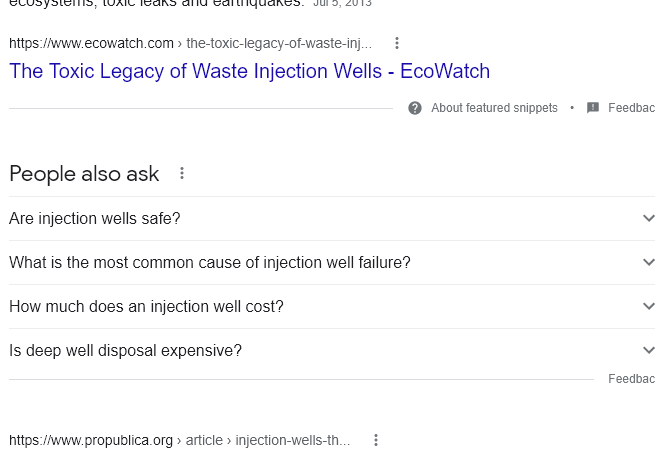Open The Toxic Legacy of Waste Injection Wells link
Screen dimensions: 655x450
coord(249,71)
